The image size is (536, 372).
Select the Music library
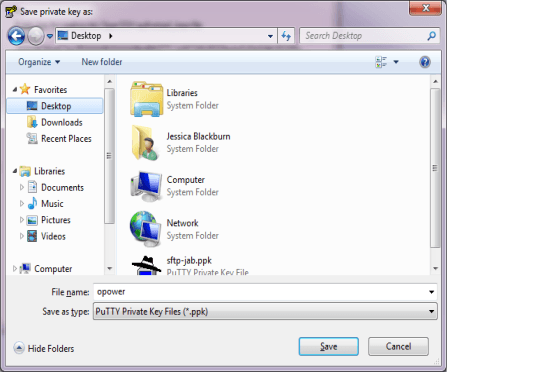click(45, 204)
